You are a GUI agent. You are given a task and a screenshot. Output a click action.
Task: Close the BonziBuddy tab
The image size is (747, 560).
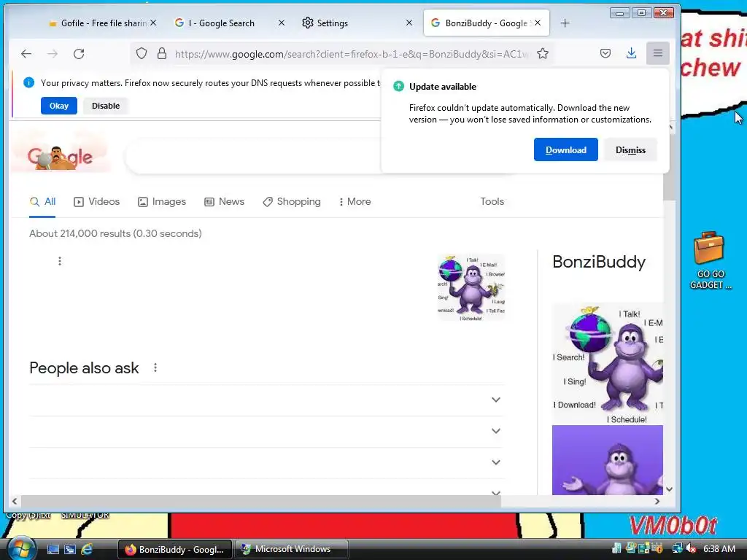pyautogui.click(x=538, y=23)
